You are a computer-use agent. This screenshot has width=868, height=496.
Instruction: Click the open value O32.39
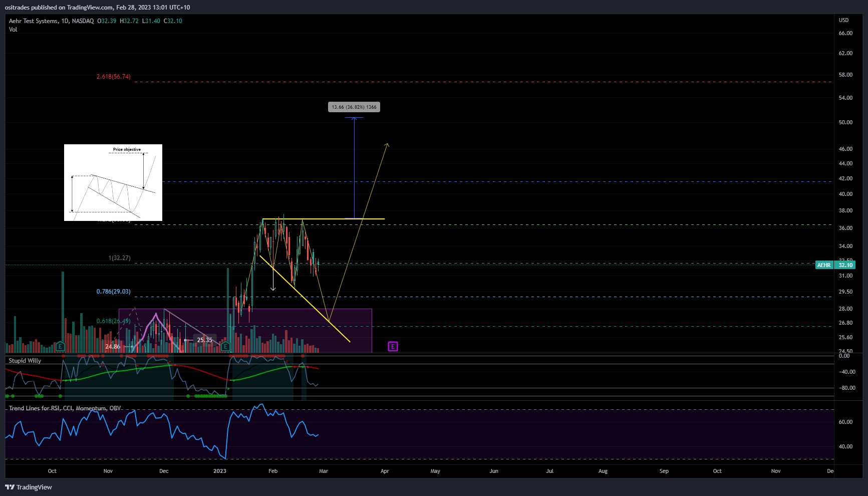[107, 21]
